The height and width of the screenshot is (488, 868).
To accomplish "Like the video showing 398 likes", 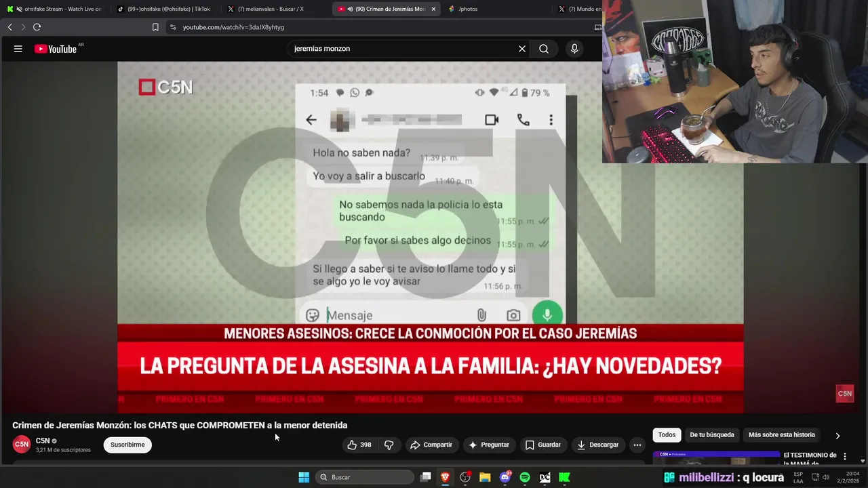I will coord(359,445).
